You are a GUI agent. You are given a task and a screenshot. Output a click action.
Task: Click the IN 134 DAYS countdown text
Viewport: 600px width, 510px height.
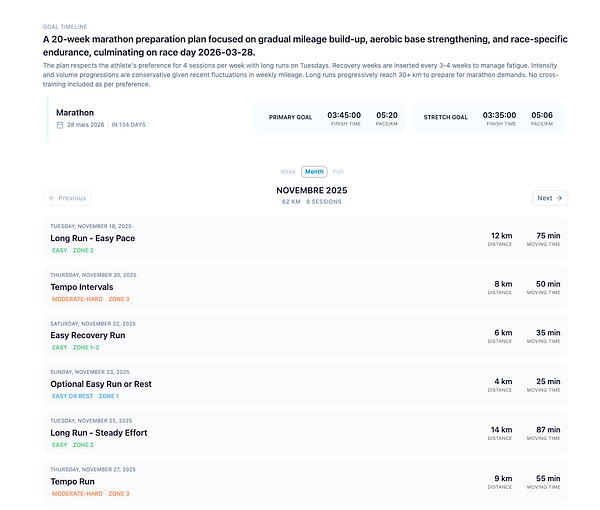tap(129, 125)
